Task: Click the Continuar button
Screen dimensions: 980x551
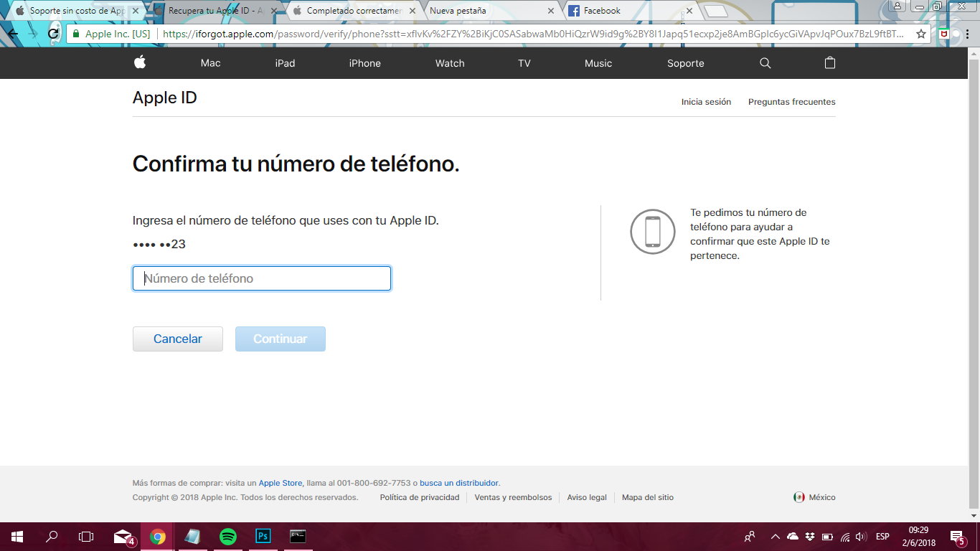Action: 281,339
